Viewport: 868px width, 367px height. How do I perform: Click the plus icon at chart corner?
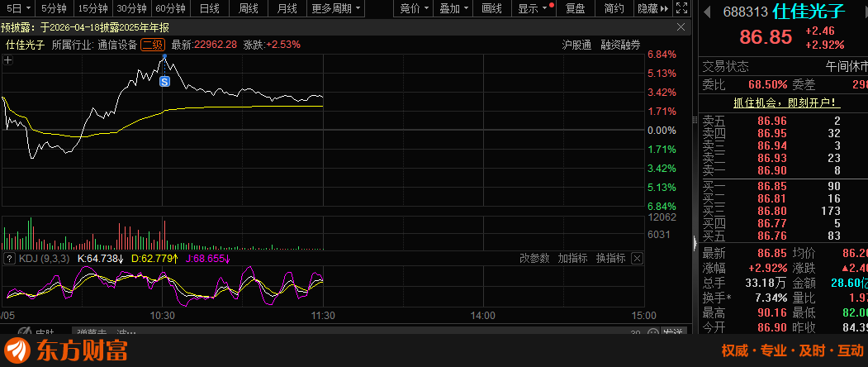tap(7, 61)
